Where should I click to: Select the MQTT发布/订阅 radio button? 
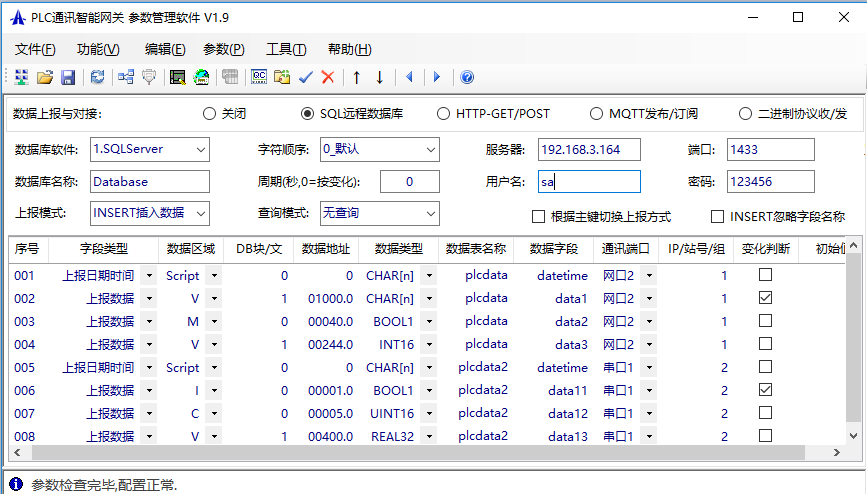(x=597, y=114)
